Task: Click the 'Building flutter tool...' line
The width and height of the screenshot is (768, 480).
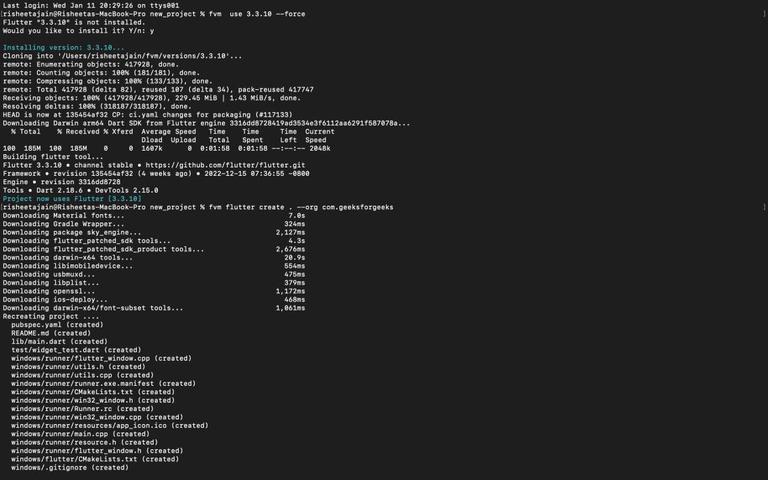Action: click(53, 157)
